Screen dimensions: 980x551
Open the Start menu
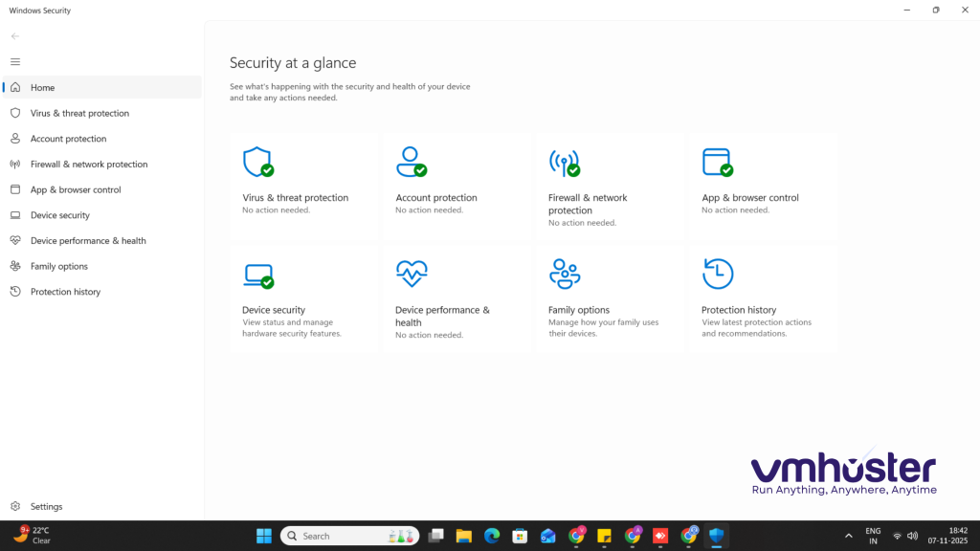pyautogui.click(x=263, y=535)
